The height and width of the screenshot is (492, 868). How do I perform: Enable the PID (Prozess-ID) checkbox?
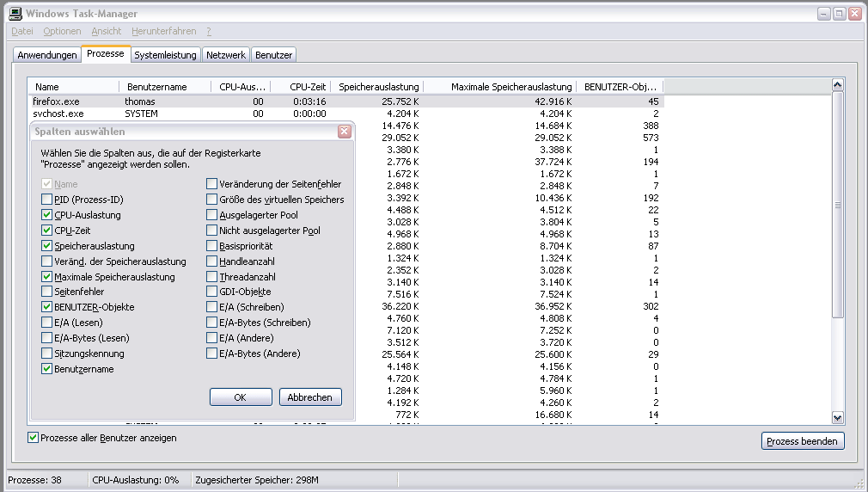click(x=46, y=200)
